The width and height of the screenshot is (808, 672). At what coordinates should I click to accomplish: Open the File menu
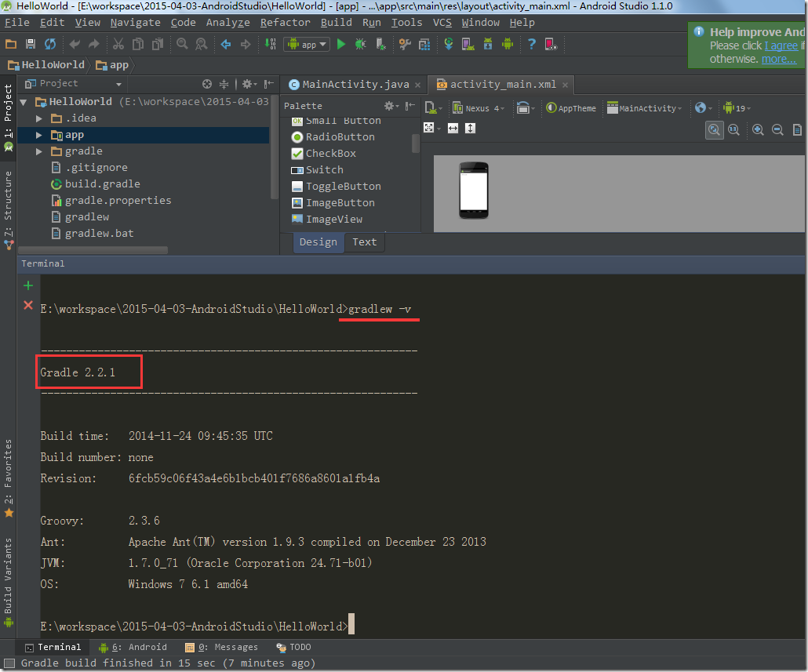[x=17, y=23]
